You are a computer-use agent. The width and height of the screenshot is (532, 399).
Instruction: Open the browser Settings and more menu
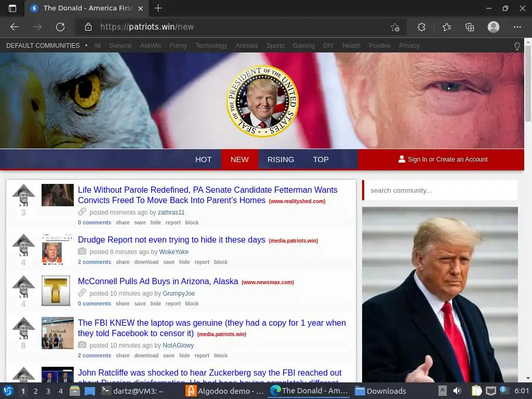tap(517, 27)
